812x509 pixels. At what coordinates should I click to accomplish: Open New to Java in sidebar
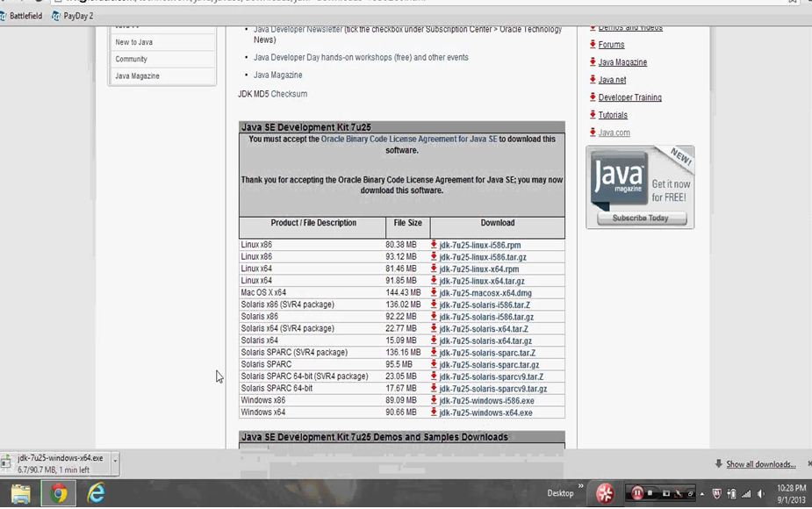[x=133, y=42]
